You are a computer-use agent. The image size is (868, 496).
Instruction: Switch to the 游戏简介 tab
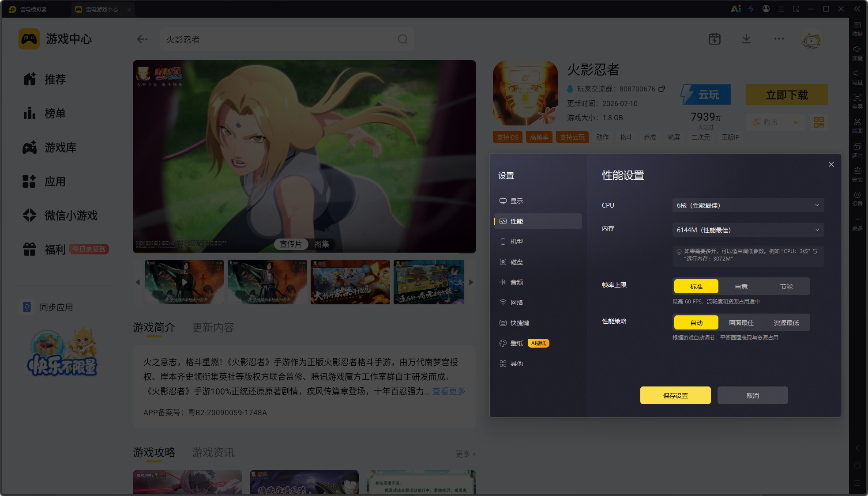(154, 328)
